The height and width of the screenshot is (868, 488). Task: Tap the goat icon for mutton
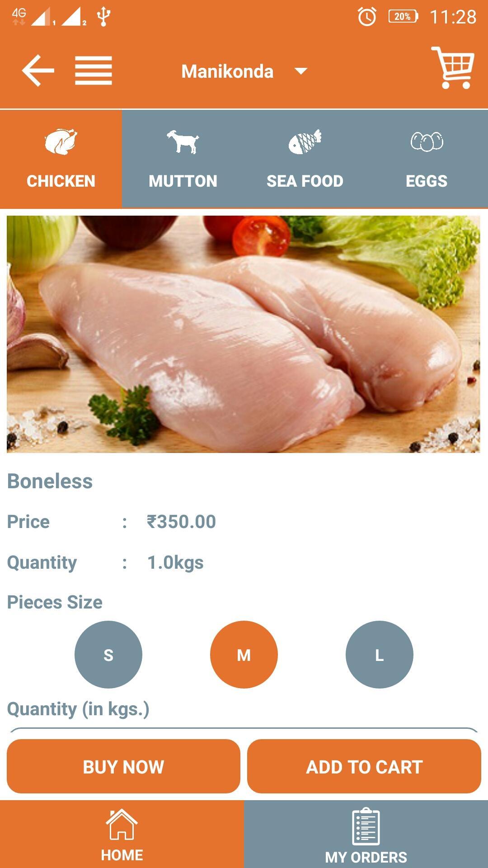[183, 142]
